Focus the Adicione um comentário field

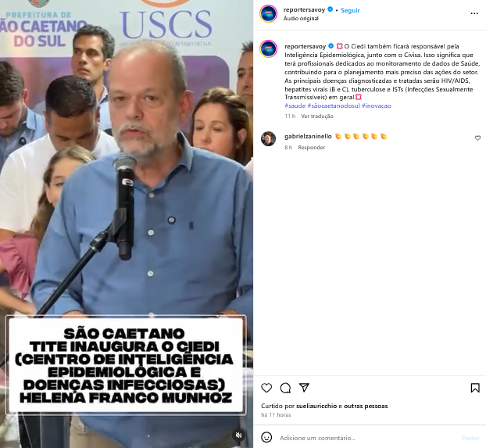coord(366,438)
